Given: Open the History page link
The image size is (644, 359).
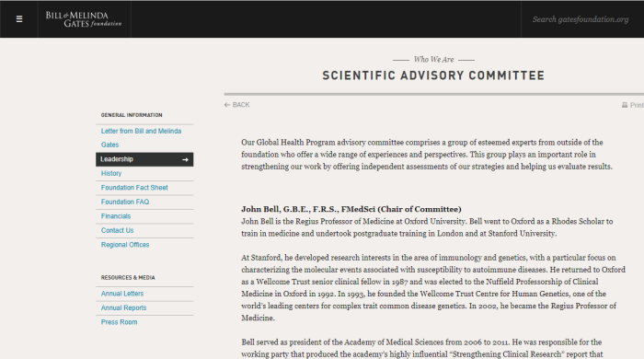Looking at the screenshot, I should [x=111, y=173].
